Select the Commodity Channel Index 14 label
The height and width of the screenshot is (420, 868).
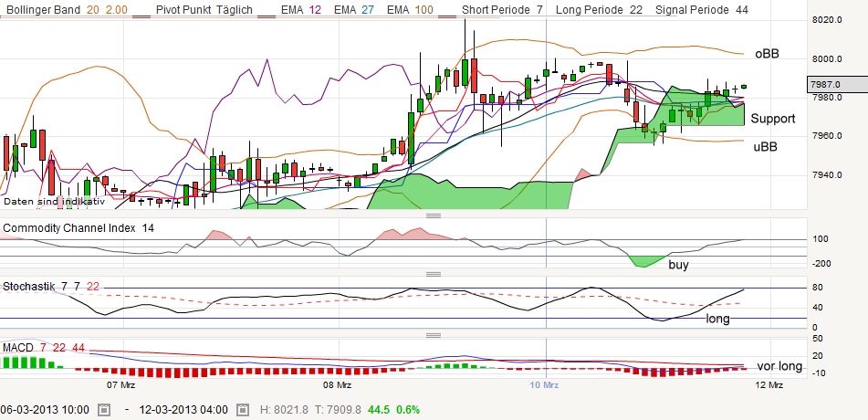tap(78, 227)
